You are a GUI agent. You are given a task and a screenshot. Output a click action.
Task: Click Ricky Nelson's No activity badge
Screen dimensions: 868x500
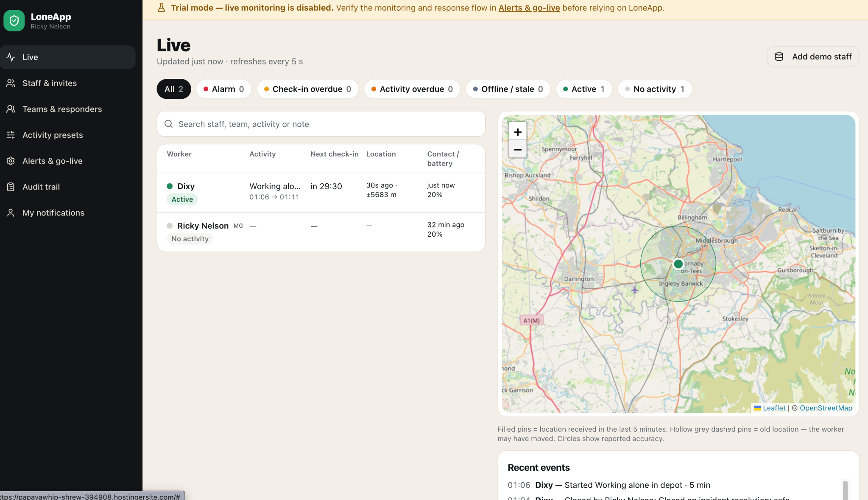[x=190, y=239]
